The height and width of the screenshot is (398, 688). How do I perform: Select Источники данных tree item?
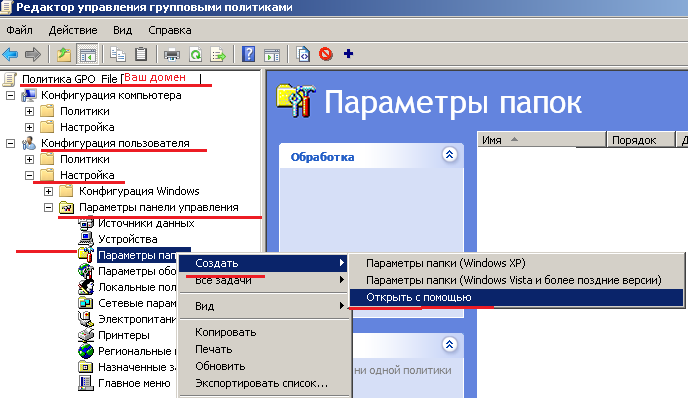coord(146,223)
